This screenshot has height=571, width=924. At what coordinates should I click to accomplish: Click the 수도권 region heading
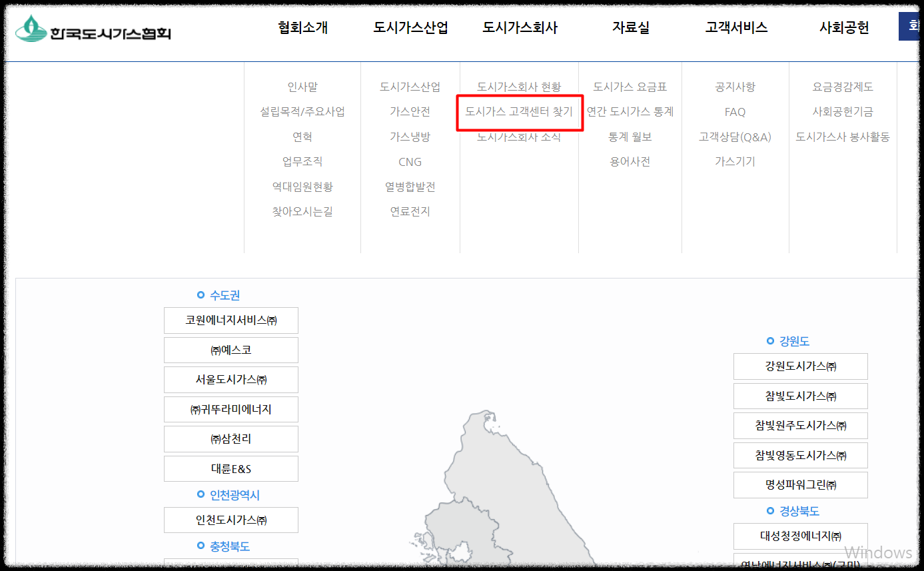point(225,295)
